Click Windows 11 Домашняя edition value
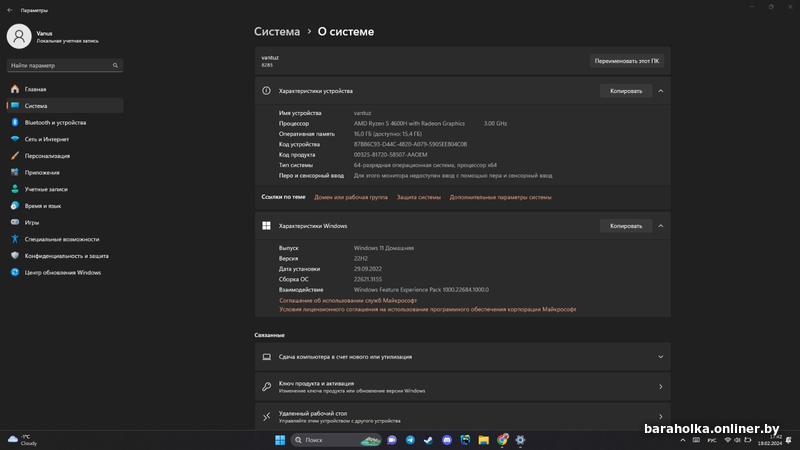800x450 pixels. click(384, 248)
